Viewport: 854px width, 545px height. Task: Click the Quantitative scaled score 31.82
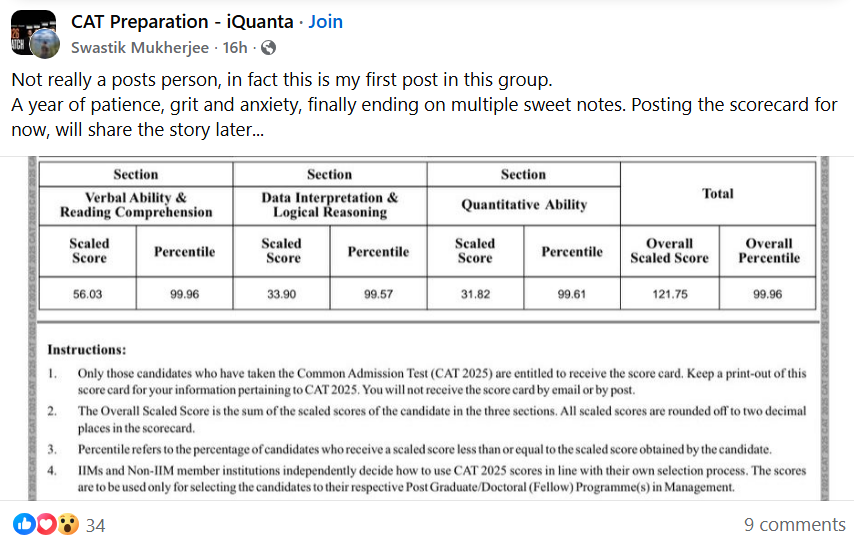coord(474,295)
